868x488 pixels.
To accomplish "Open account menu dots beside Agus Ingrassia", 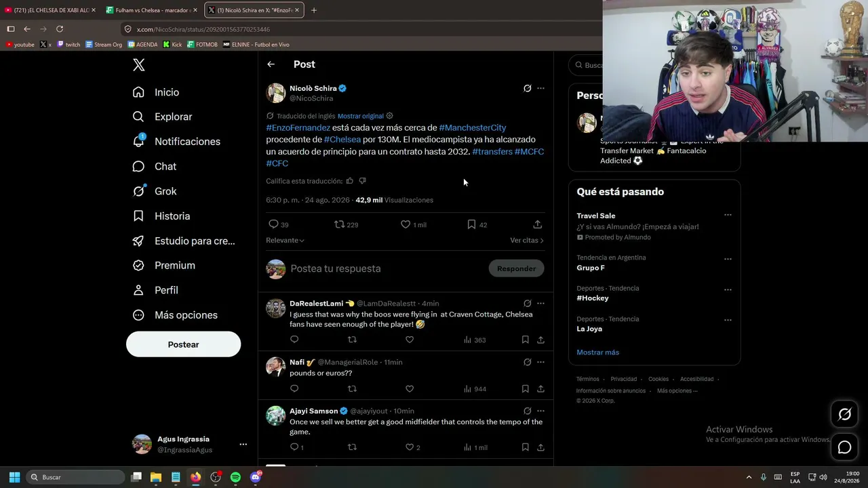I will click(x=243, y=445).
